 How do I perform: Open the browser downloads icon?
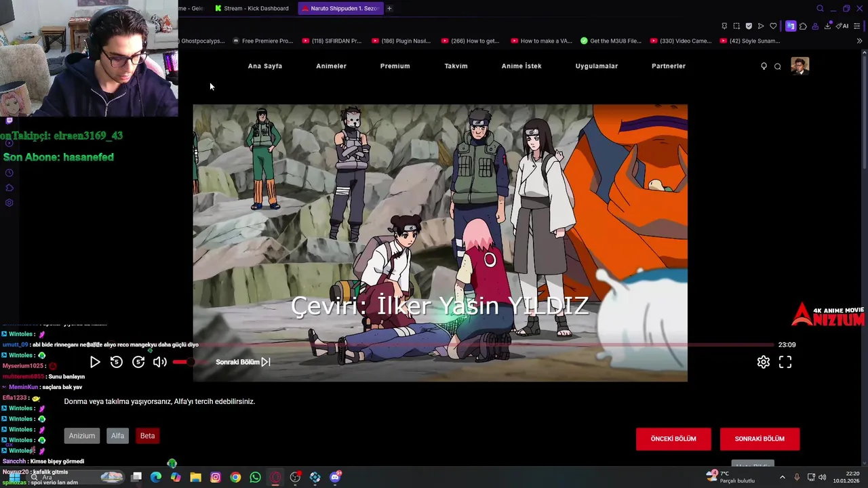(x=828, y=26)
